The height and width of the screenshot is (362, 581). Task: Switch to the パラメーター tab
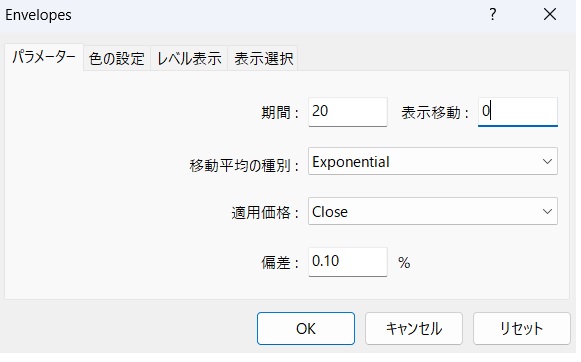[x=44, y=57]
